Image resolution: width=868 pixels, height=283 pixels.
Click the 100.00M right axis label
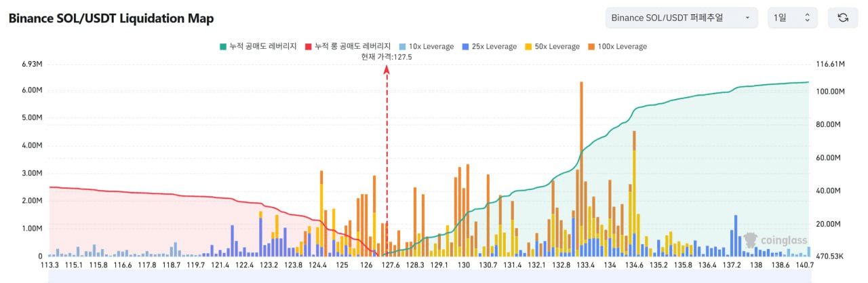[x=829, y=92]
